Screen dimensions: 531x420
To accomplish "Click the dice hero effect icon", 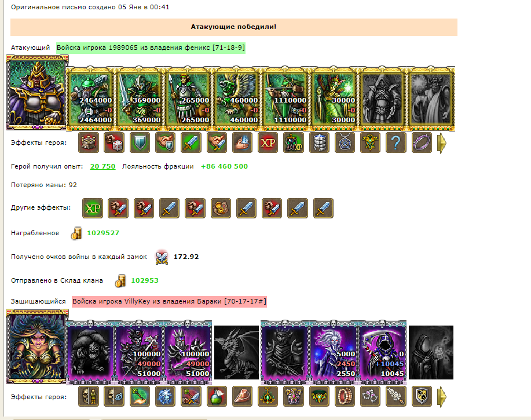I will point(114,143).
